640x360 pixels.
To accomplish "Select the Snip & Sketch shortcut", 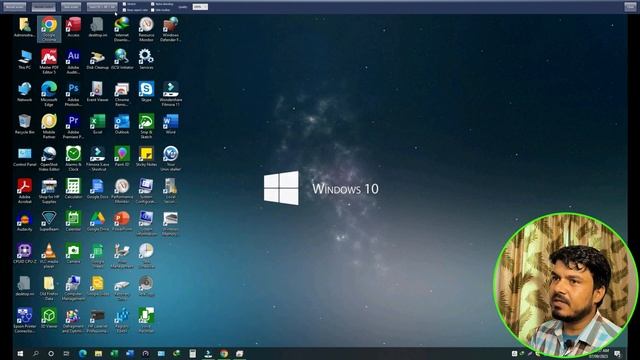I will [x=146, y=126].
